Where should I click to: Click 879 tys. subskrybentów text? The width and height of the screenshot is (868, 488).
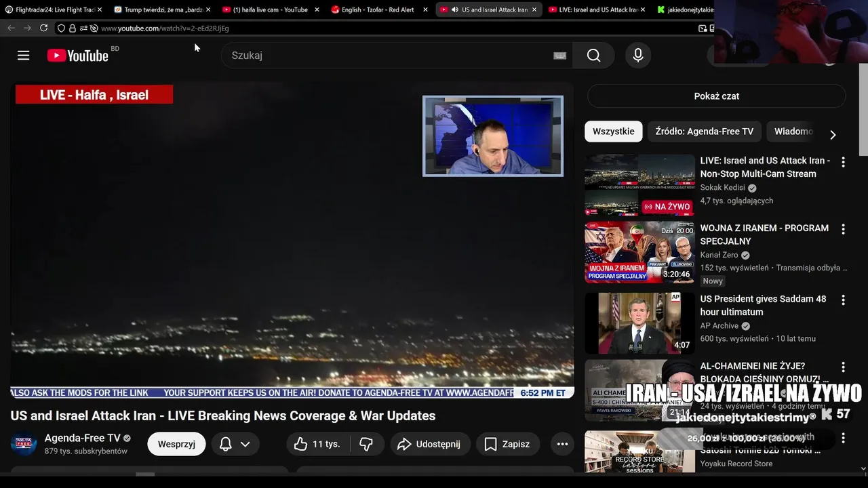click(86, 451)
